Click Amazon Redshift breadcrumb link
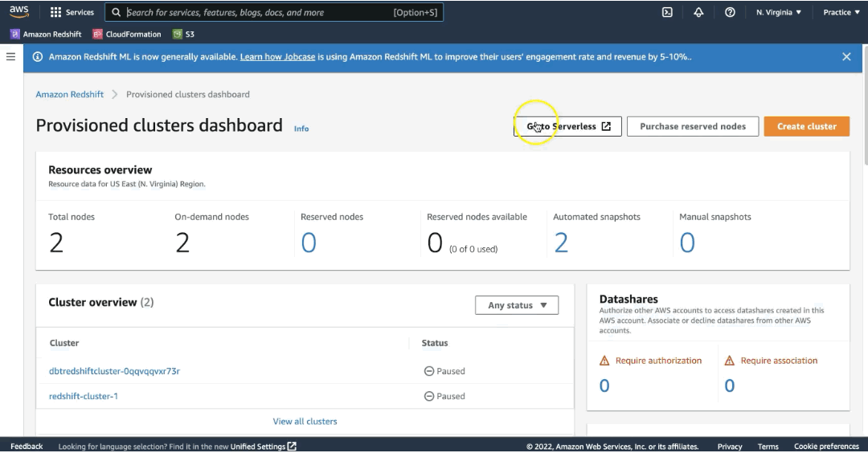Viewport: 868px width, 453px height. point(70,95)
